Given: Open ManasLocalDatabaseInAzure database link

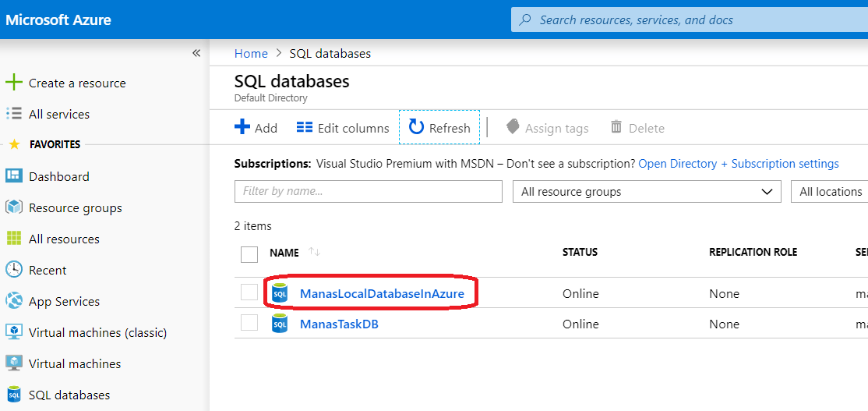Looking at the screenshot, I should pos(382,293).
